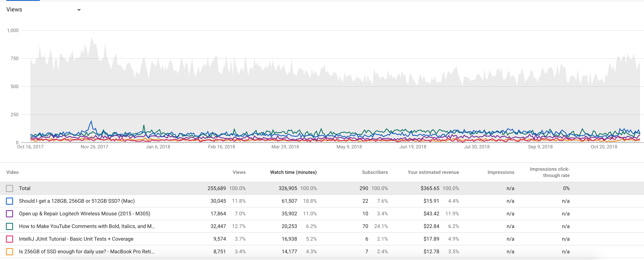Image resolution: width=644 pixels, height=260 pixels.
Task: Open 'Should I get a 128GB, 256GB or 512GB SSD' video
Action: coord(77,201)
